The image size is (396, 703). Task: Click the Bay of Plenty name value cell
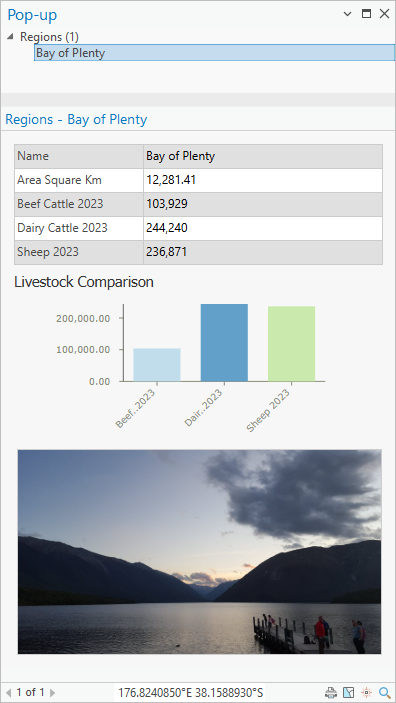point(263,156)
